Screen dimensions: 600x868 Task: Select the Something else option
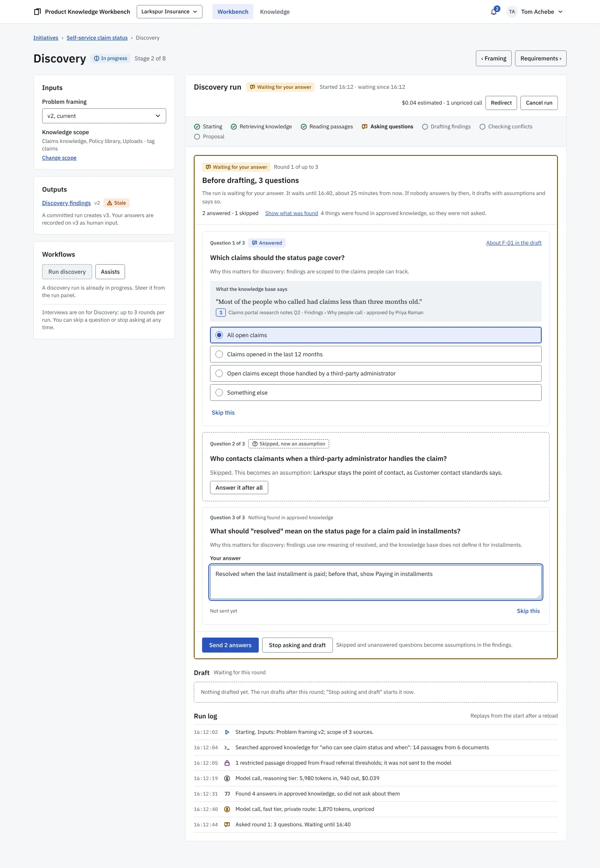(376, 393)
